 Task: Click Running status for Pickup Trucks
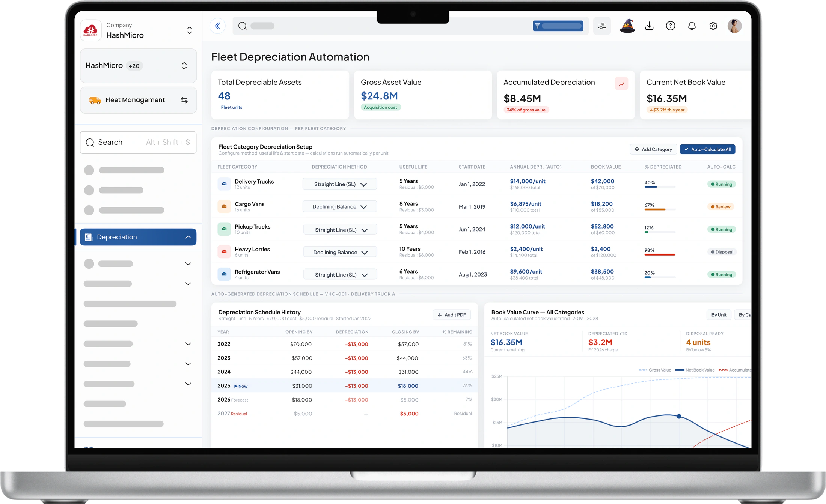[721, 229]
